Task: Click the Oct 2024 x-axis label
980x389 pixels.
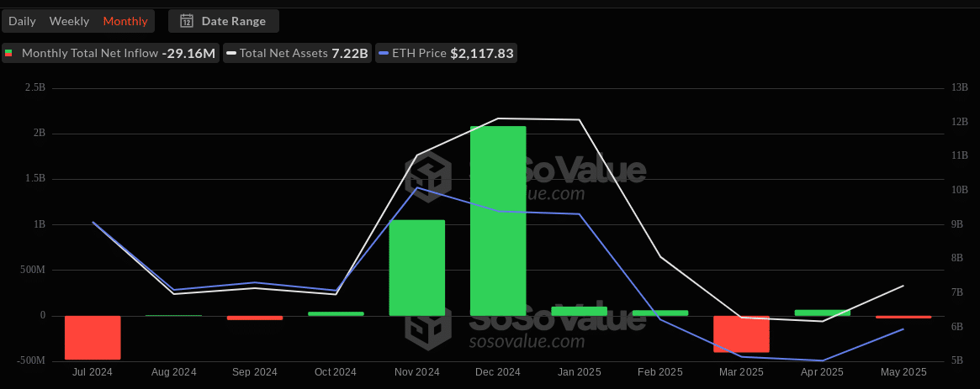Action: pos(335,371)
